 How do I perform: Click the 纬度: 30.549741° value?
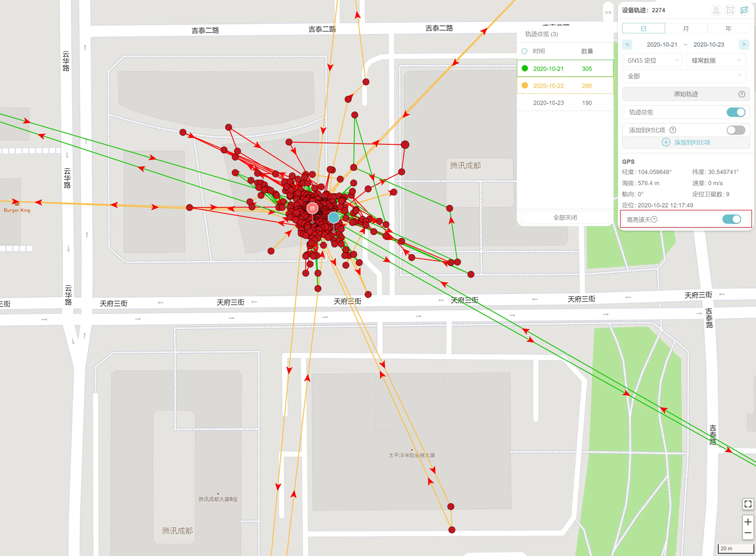pos(715,172)
